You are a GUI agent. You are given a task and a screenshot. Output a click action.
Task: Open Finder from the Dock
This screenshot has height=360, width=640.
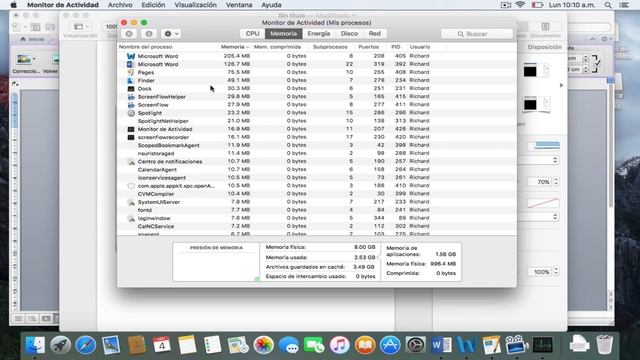pos(35,345)
